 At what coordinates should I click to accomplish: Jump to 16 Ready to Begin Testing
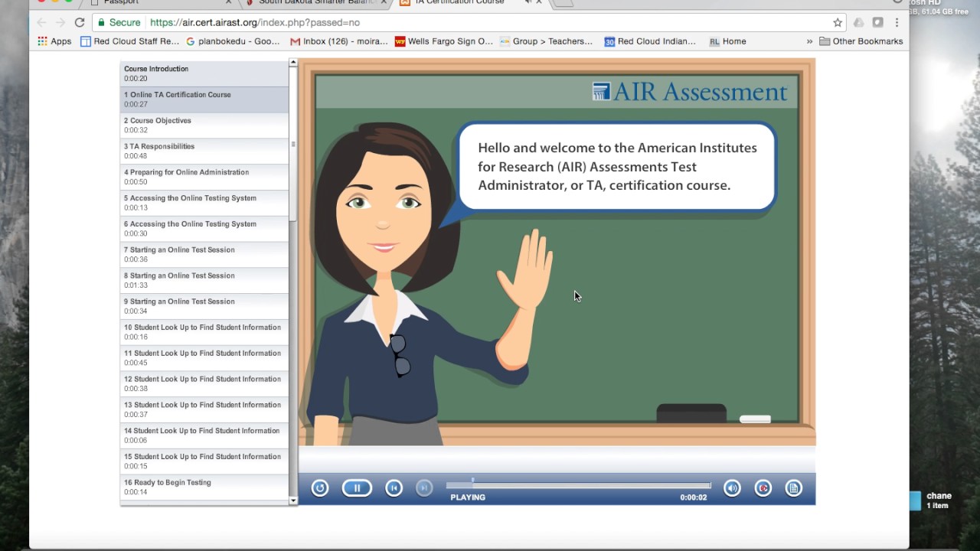204,487
